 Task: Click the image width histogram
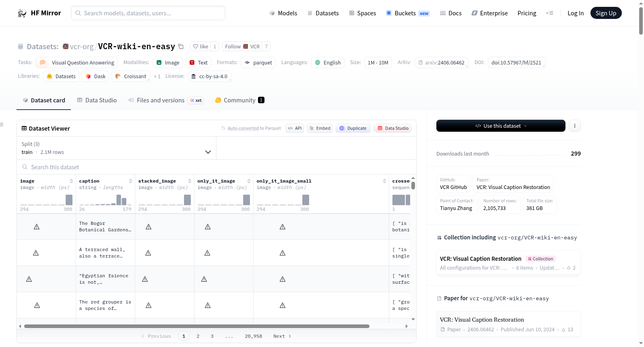pyautogui.click(x=46, y=199)
